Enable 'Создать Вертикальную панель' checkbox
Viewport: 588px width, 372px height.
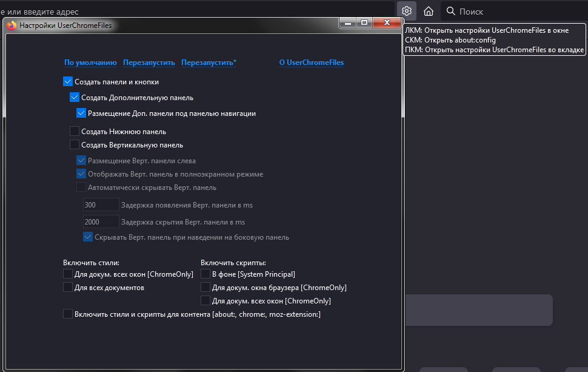[x=75, y=144]
